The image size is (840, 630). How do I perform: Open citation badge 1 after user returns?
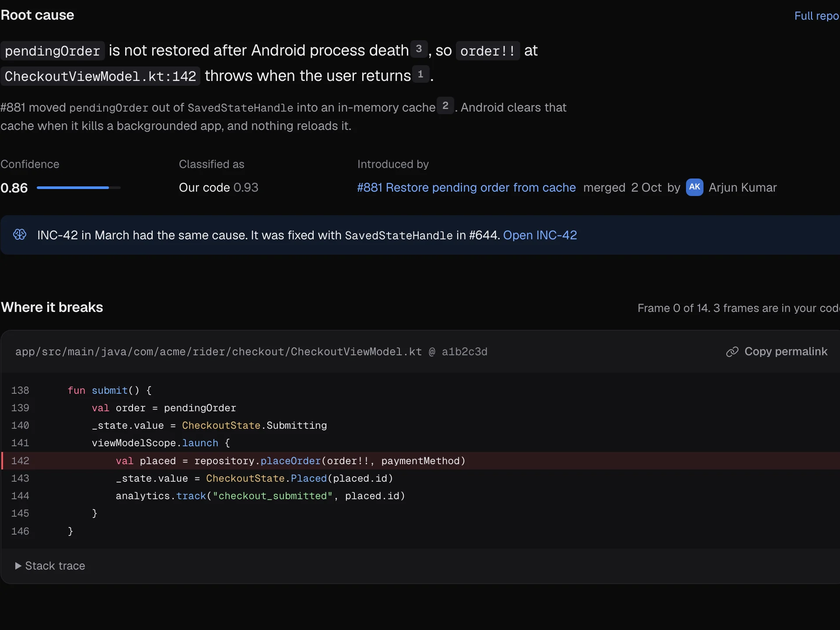(x=420, y=74)
